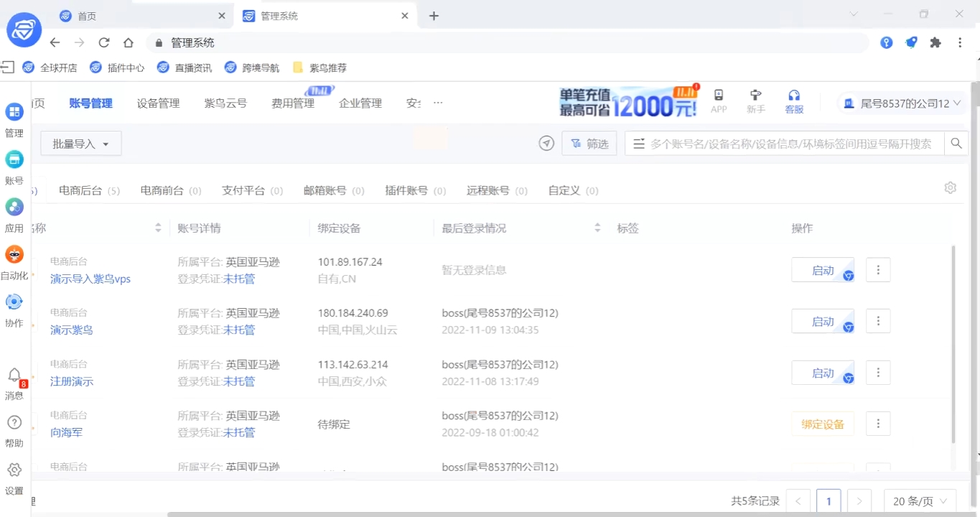Click the 设置 gear in sidebar

(14, 470)
